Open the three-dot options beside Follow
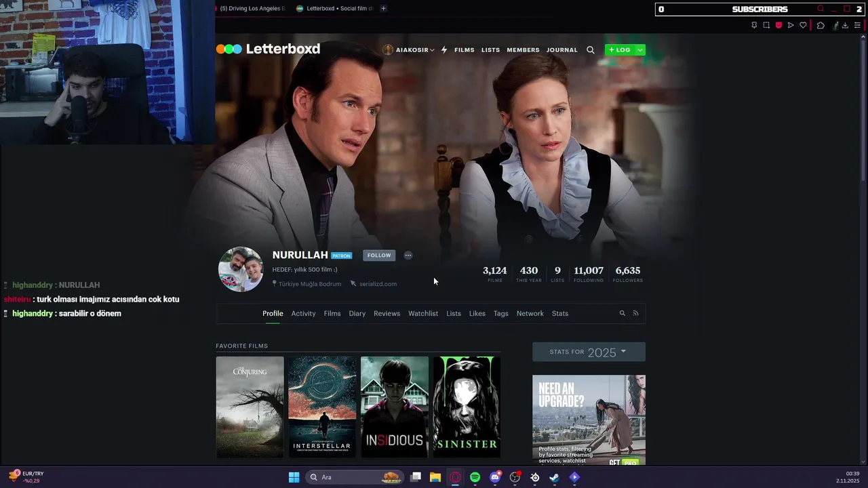 coord(408,256)
